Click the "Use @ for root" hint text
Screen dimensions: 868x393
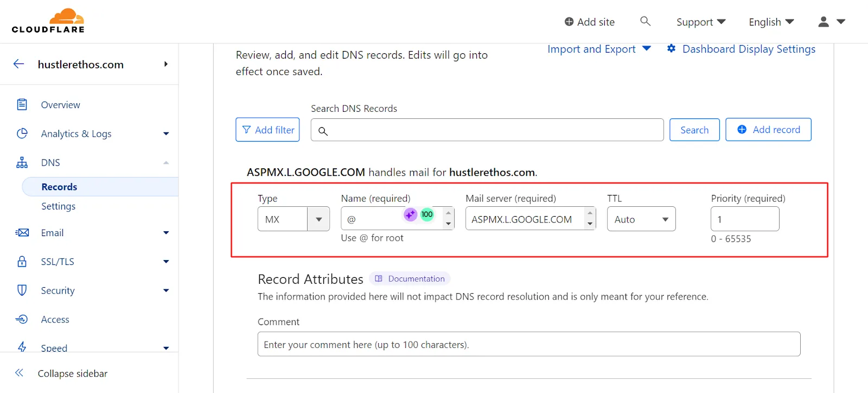pos(372,238)
